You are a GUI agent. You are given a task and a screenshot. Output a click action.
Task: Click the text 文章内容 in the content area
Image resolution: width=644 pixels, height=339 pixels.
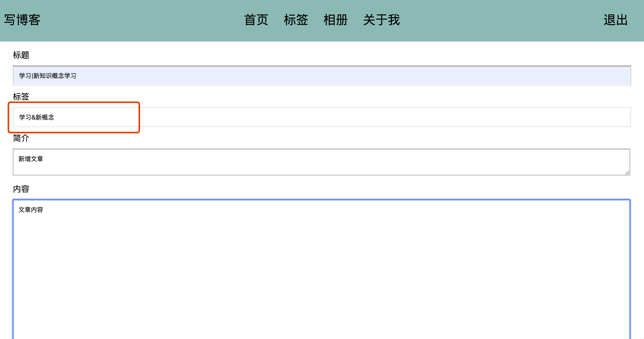click(31, 210)
